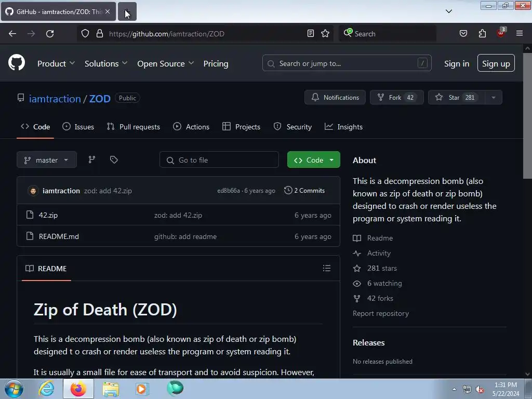This screenshot has width=532, height=399.
Task: Click the tags icon beside branches
Action: [114, 159]
